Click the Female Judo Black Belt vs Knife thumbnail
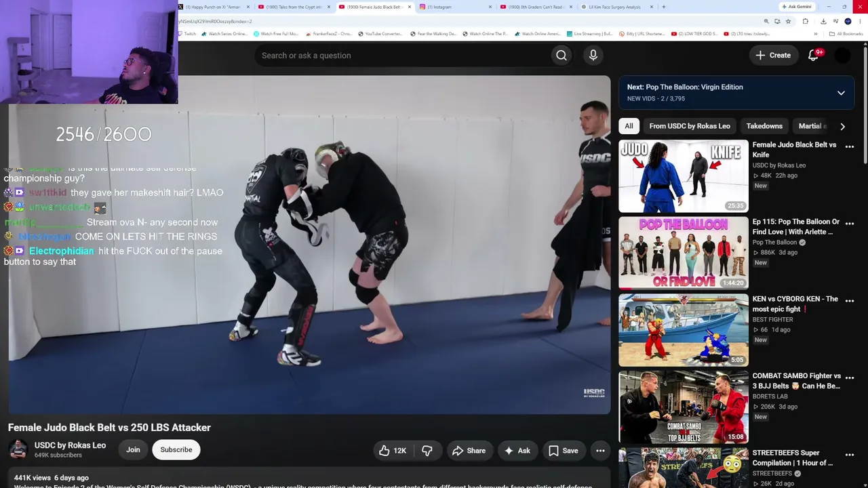 pos(684,176)
